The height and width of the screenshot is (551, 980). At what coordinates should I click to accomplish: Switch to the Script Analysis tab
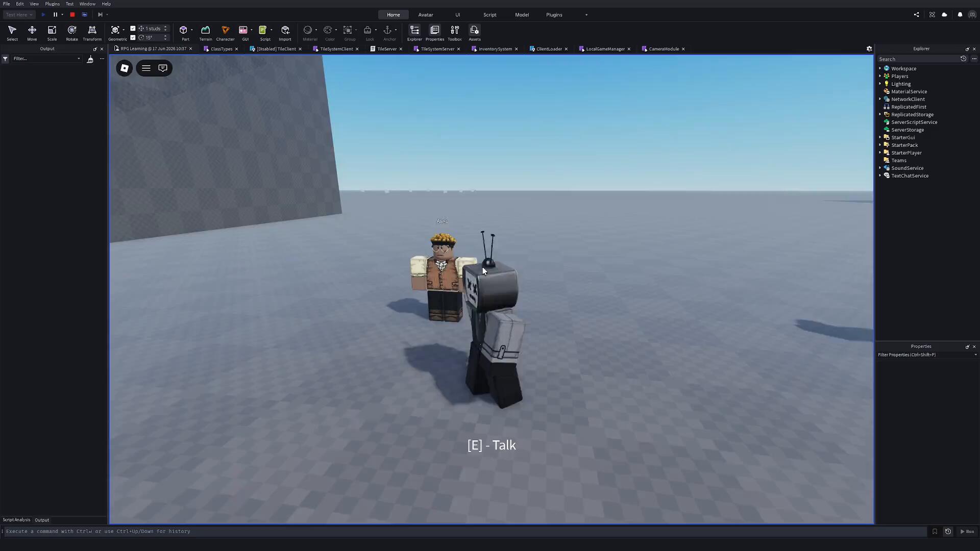[x=16, y=520]
